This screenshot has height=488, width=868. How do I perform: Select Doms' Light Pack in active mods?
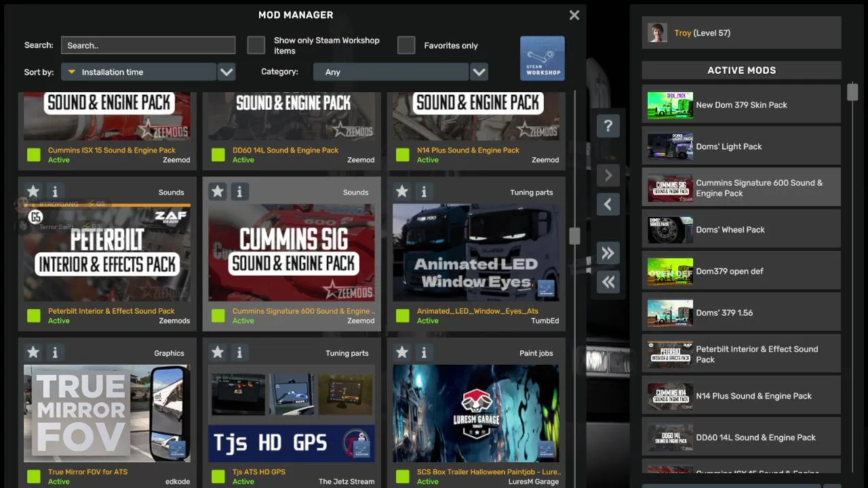pyautogui.click(x=741, y=146)
